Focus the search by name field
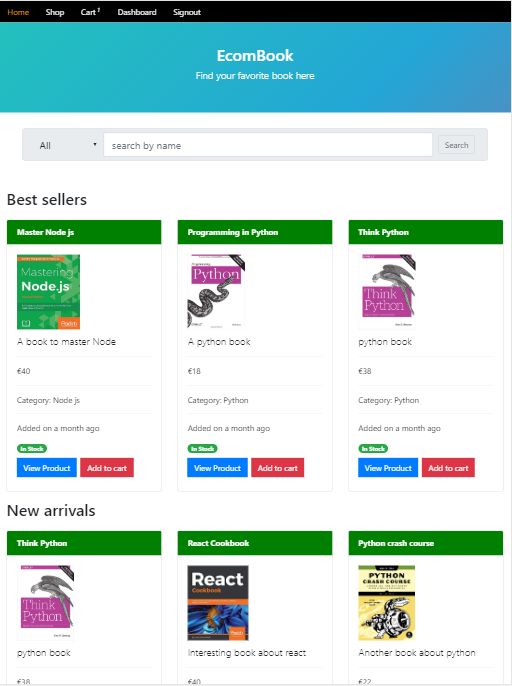 point(268,145)
